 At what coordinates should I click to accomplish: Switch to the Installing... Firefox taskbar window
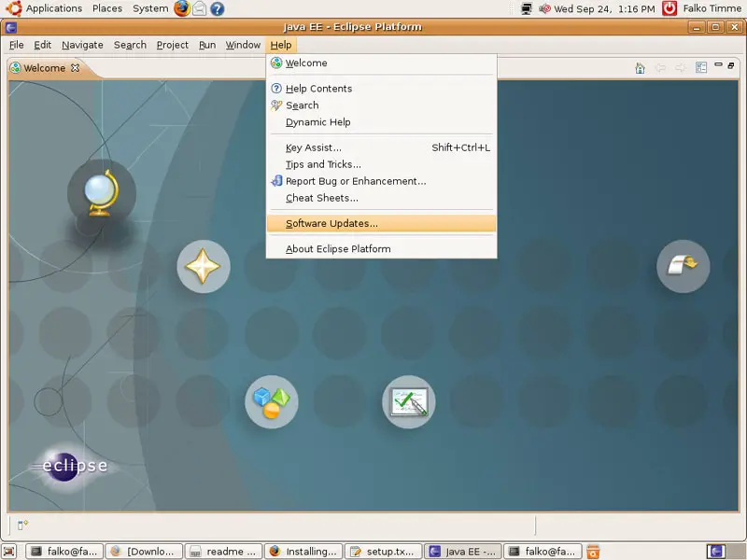[x=303, y=552]
